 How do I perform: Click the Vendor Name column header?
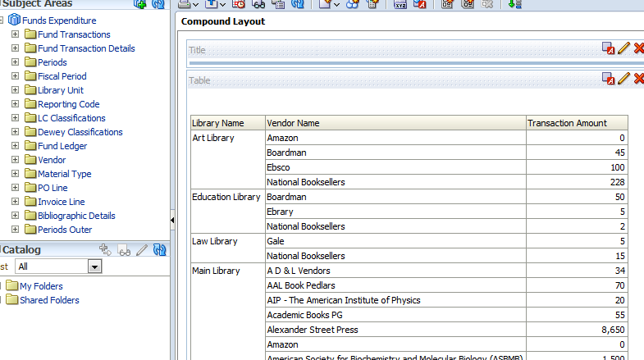[293, 123]
